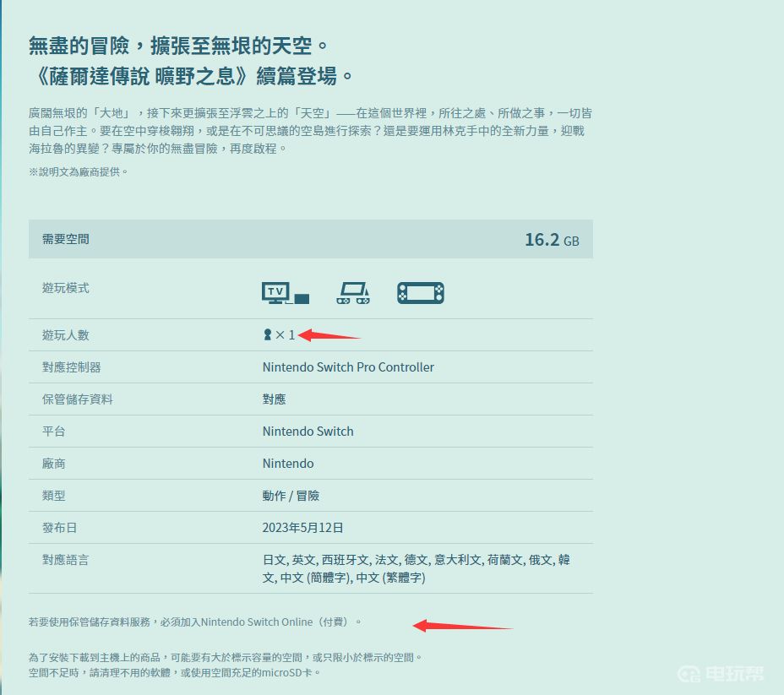
Task: Click the game description paragraph
Action: pos(310,131)
